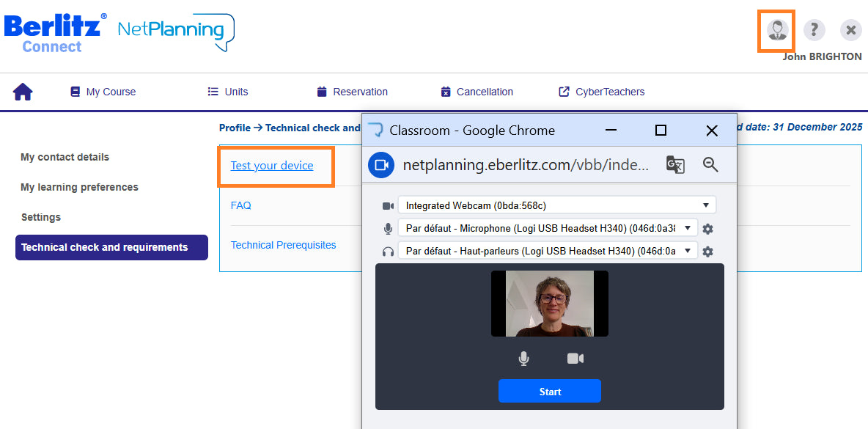Screen dimensions: 868x429
Task: Open the user profile avatar icon
Action: pos(776,30)
